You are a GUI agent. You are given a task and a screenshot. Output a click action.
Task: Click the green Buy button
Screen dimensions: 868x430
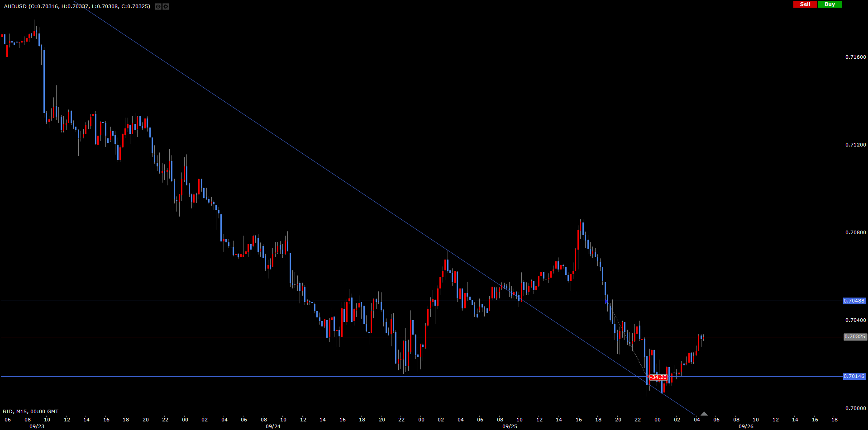830,4
